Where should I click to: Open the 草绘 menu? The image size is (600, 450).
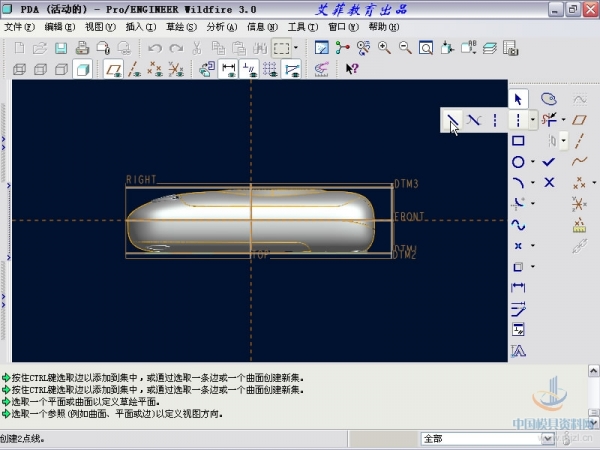click(x=181, y=27)
